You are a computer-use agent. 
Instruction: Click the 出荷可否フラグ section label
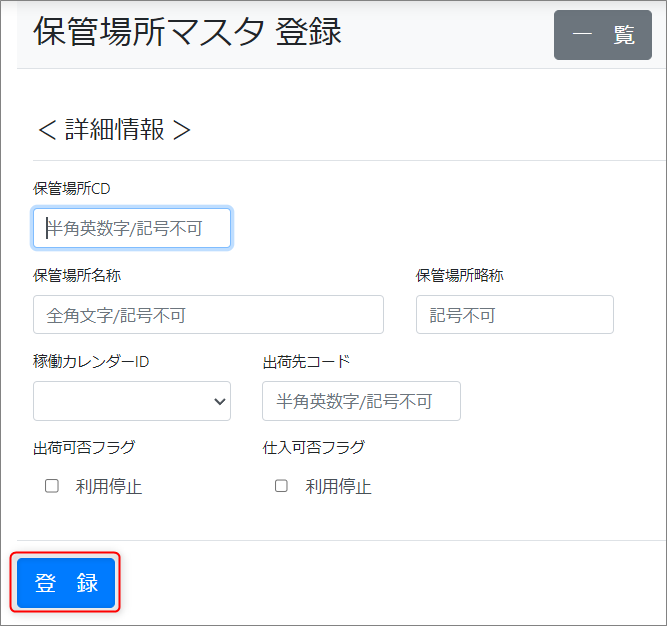(84, 447)
